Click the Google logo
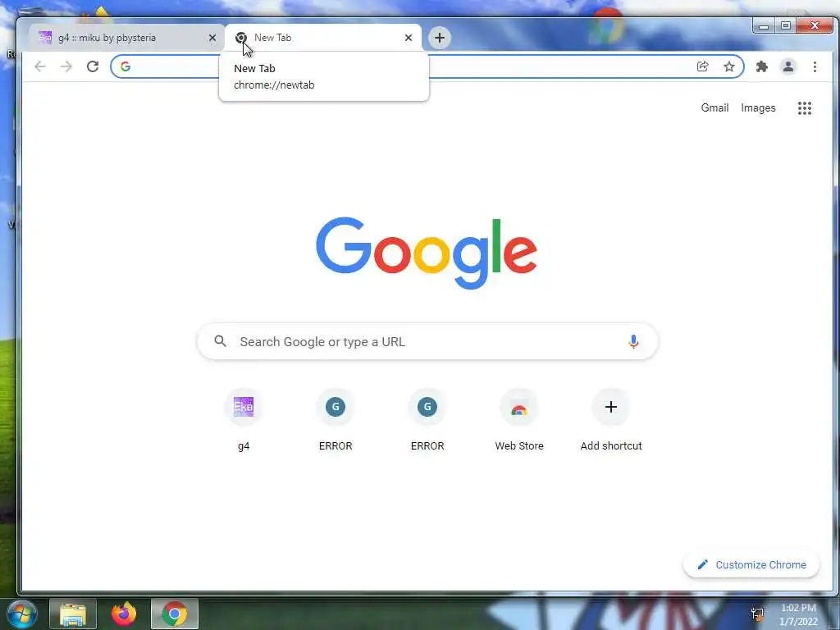 [x=427, y=252]
